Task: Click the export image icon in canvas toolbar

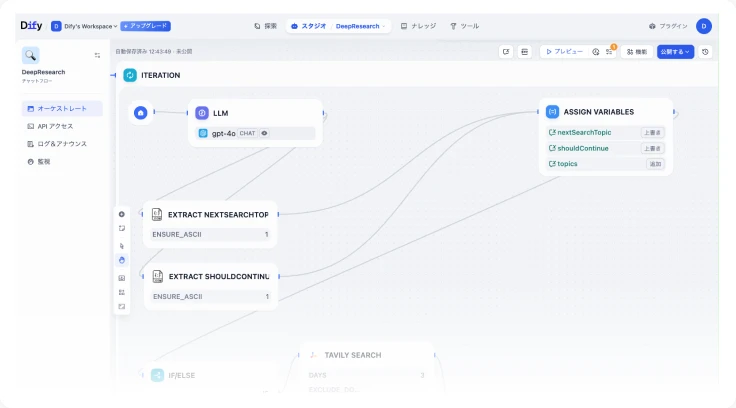Action: [122, 278]
